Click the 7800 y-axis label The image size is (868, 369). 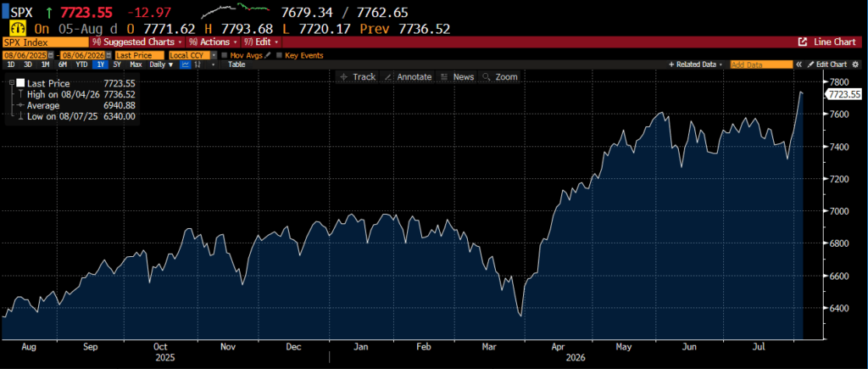(x=839, y=81)
